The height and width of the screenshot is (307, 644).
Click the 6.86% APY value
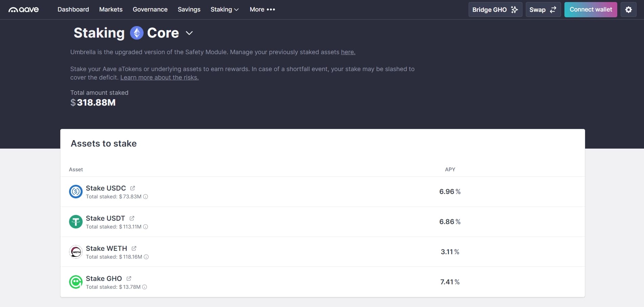pos(450,222)
